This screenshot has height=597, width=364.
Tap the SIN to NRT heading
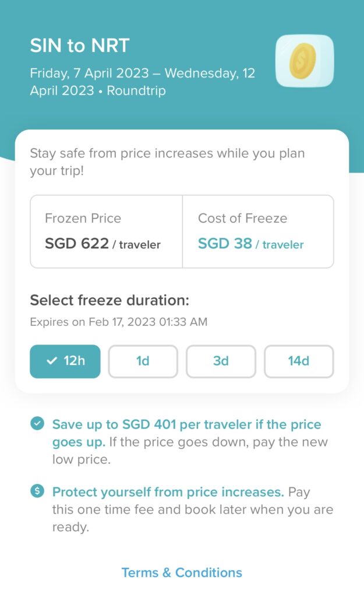point(79,45)
